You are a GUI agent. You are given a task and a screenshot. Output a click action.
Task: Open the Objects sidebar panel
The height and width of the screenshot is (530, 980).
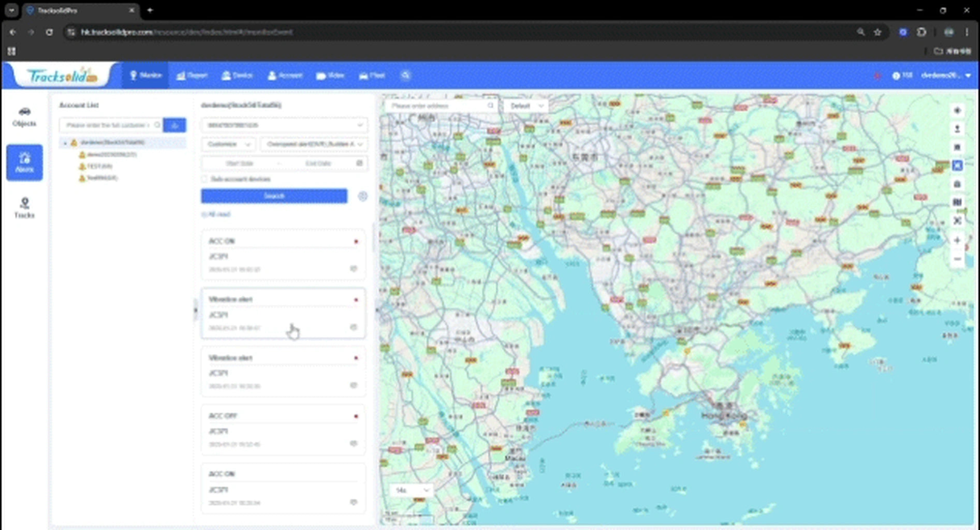(x=24, y=116)
